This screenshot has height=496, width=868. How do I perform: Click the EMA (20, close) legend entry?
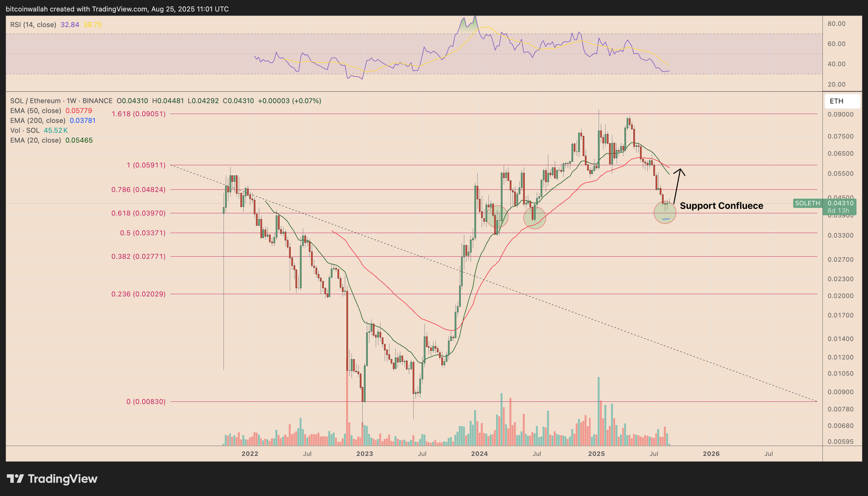[36, 140]
